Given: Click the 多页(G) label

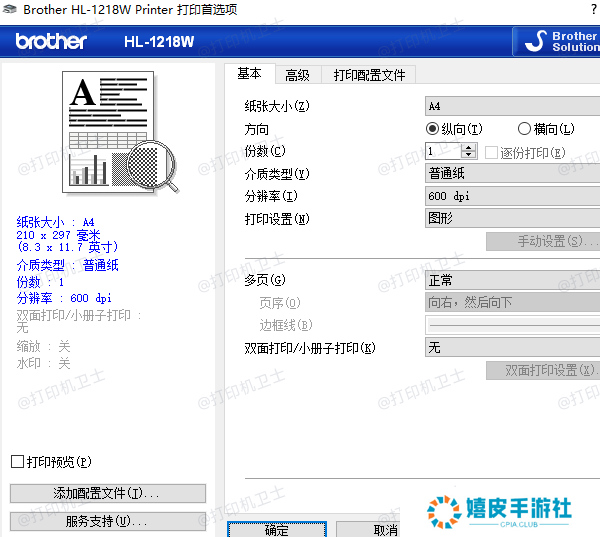Looking at the screenshot, I should (x=265, y=280).
